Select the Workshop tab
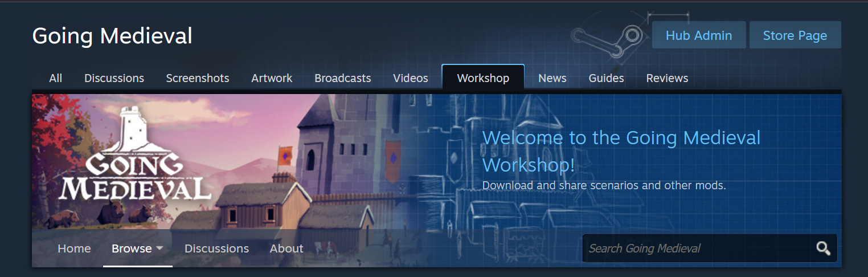Image resolution: width=868 pixels, height=277 pixels. coord(483,78)
